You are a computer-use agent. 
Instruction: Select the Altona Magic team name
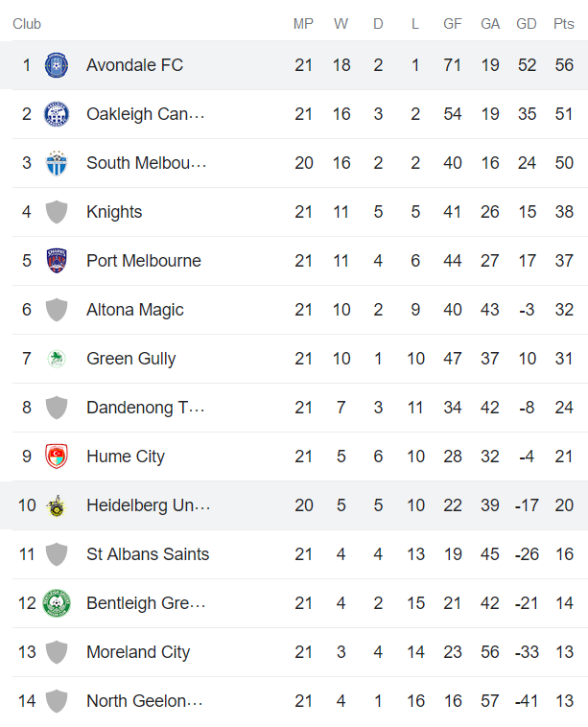135,310
